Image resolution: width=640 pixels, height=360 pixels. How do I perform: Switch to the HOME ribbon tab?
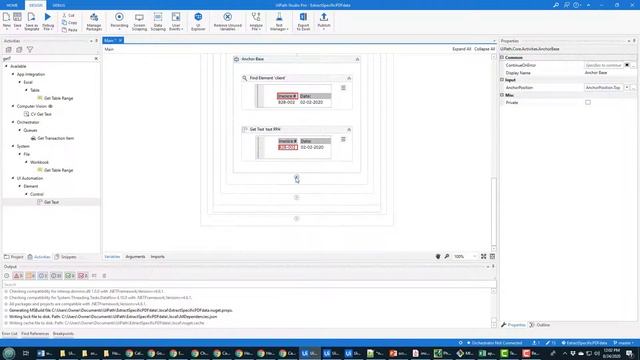point(12,5)
